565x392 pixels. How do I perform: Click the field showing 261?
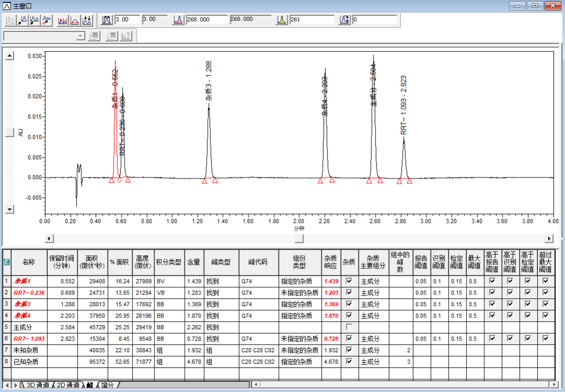coord(312,19)
